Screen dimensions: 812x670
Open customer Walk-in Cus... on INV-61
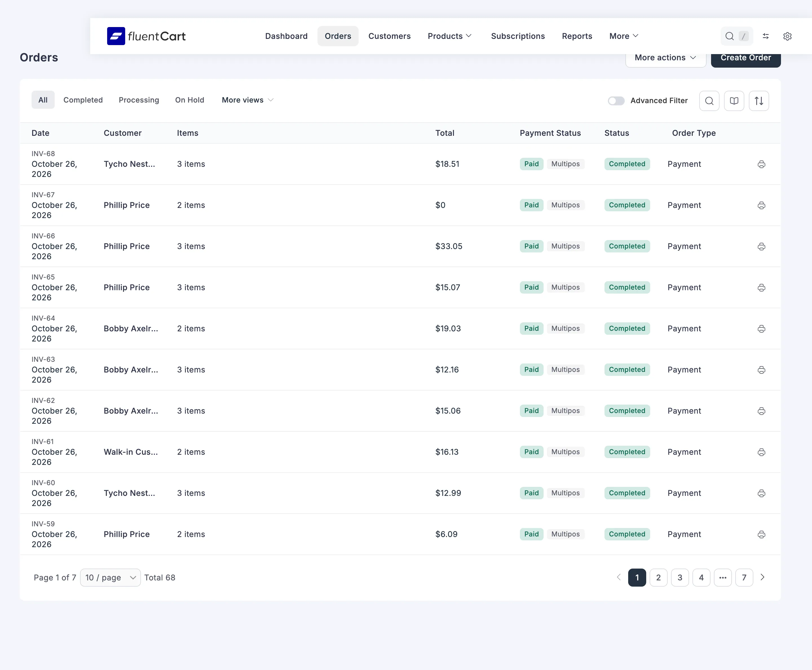131,452
